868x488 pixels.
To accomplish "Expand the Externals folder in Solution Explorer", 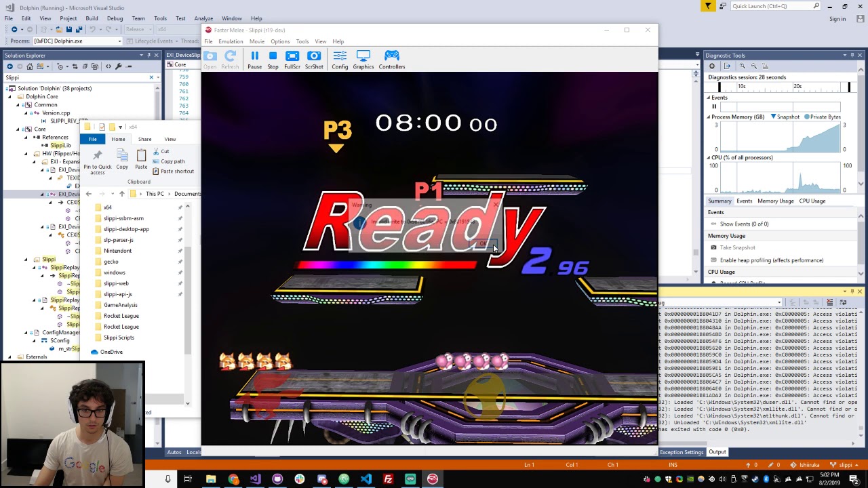I will (x=11, y=357).
